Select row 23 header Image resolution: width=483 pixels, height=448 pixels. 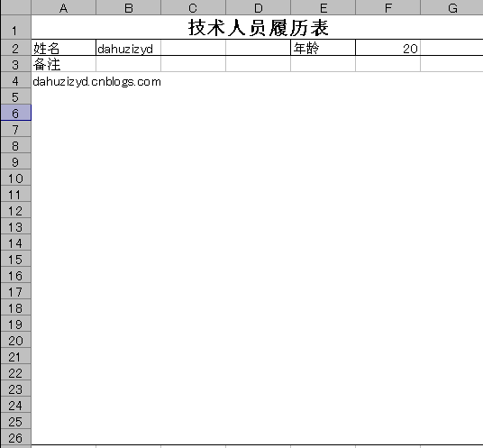(15, 389)
